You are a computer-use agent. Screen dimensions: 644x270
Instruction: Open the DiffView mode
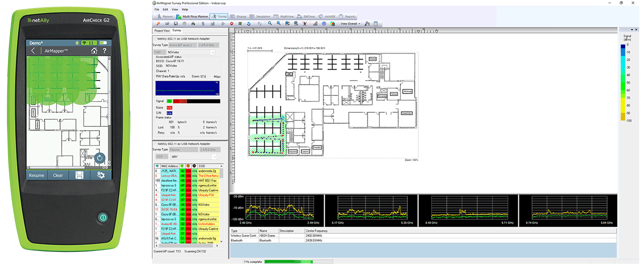point(306,17)
